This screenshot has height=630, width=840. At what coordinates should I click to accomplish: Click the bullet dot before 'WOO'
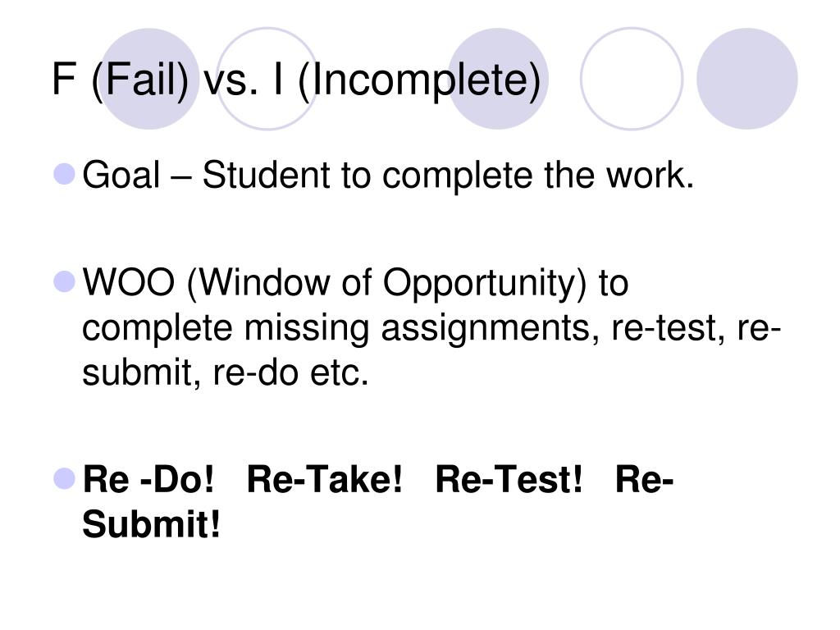[x=65, y=281]
